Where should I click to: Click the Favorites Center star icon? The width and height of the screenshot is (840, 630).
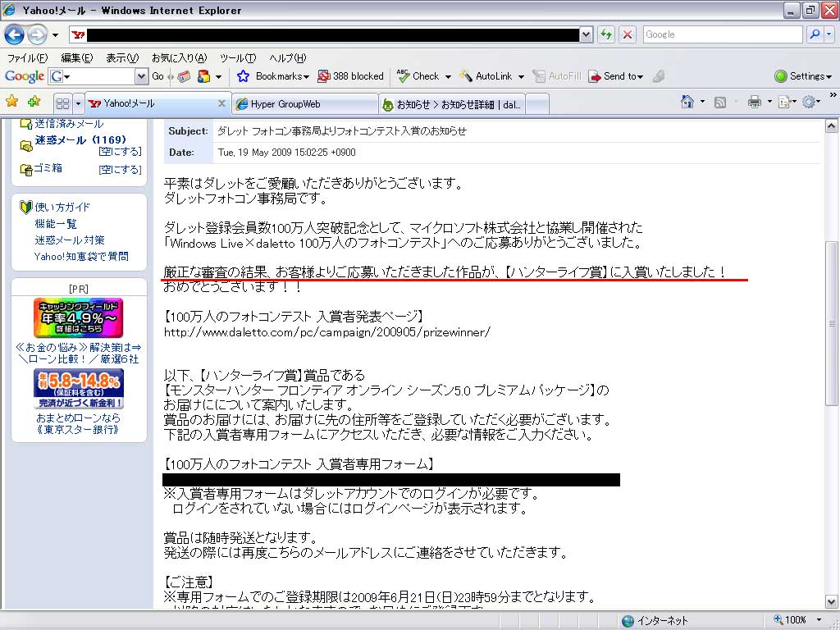tap(11, 101)
